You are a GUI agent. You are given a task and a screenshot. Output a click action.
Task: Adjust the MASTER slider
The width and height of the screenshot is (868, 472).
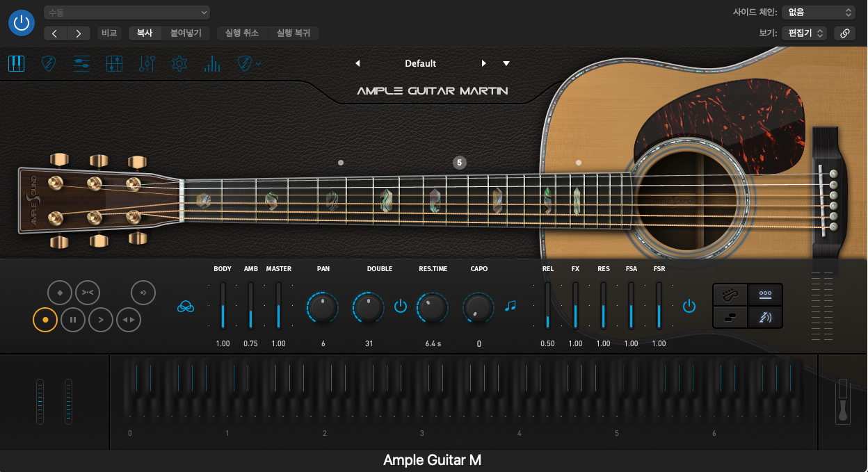coord(278,305)
